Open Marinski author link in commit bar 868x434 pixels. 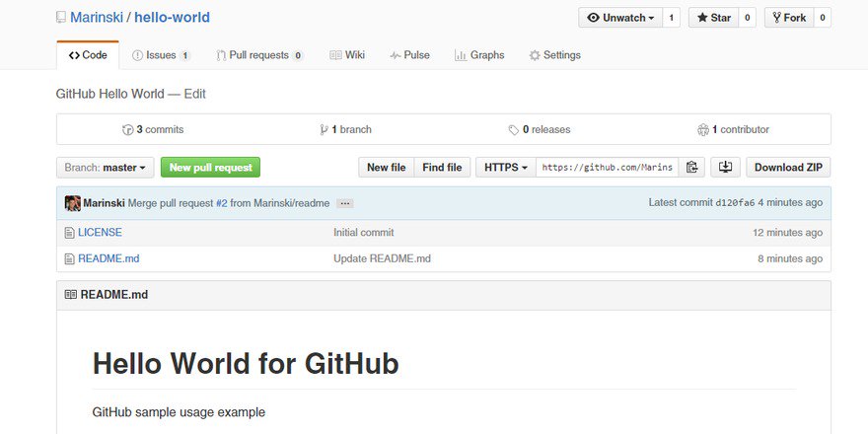[105, 203]
